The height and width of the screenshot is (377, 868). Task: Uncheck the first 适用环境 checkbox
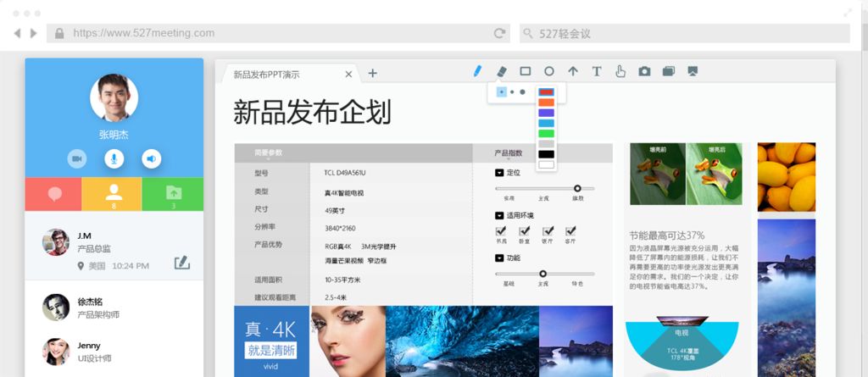501,230
